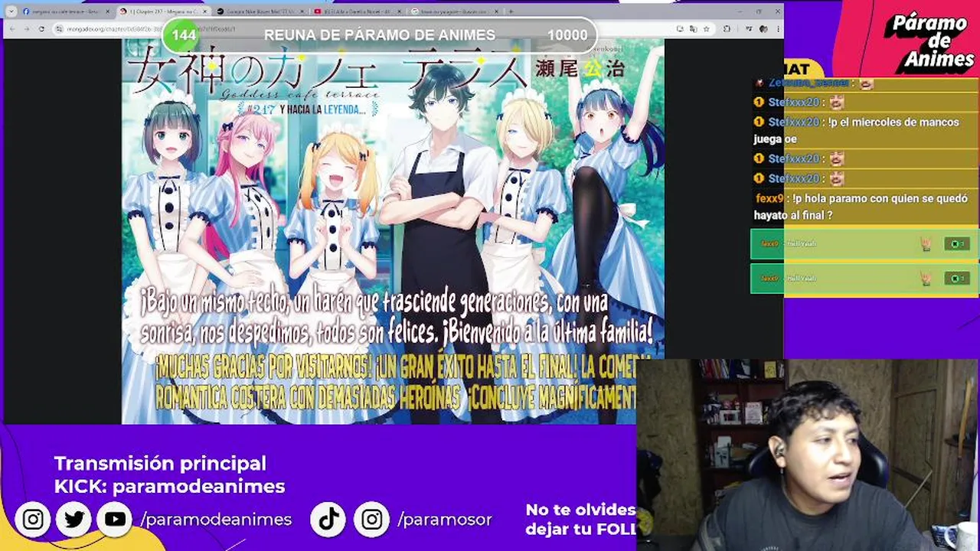The width and height of the screenshot is (980, 551).
Task: Click the browser forward arrow
Action: point(28,29)
